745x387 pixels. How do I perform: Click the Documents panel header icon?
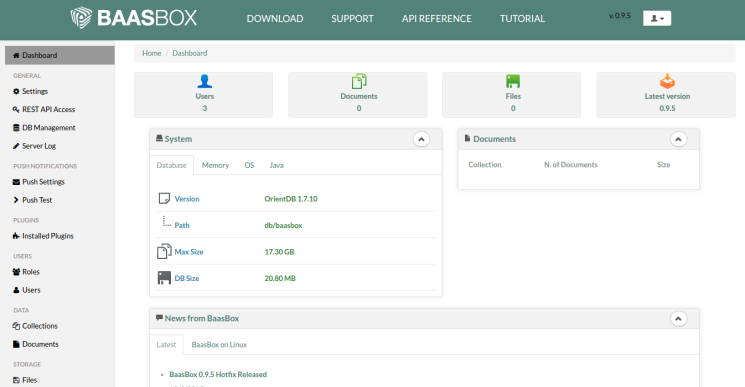coord(468,138)
